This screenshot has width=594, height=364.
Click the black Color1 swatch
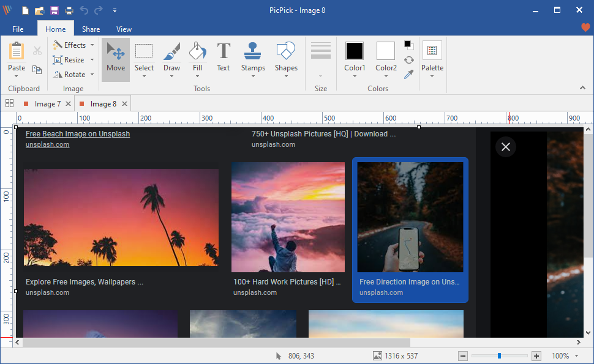(354, 51)
